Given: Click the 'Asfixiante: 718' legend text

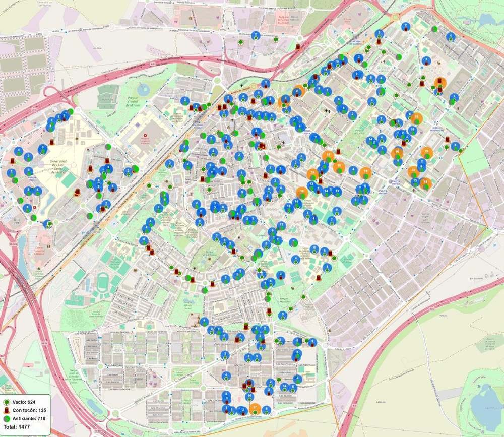Looking at the screenshot, I should (29, 419).
